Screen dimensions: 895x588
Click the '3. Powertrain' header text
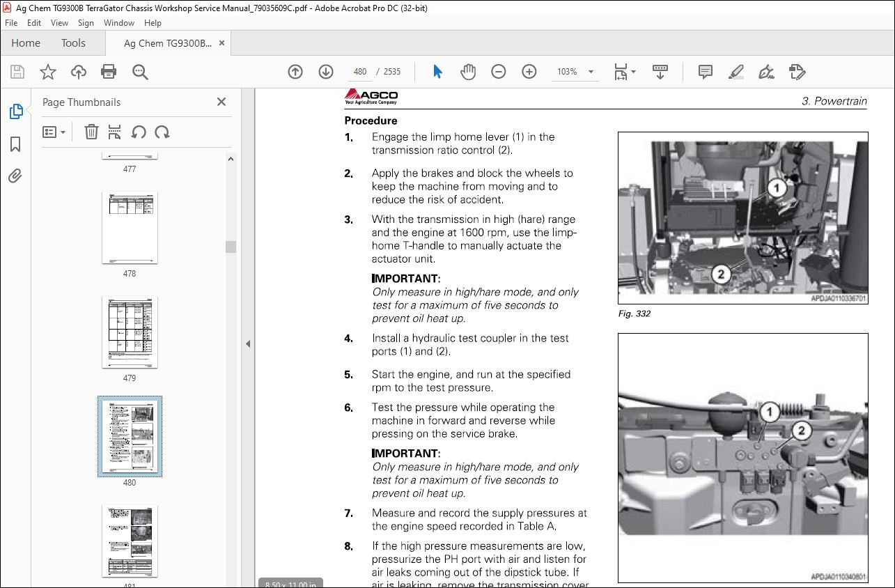(834, 101)
